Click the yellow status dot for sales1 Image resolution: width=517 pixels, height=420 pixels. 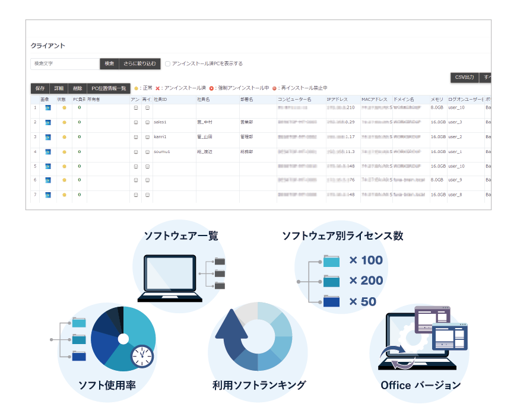tap(64, 123)
